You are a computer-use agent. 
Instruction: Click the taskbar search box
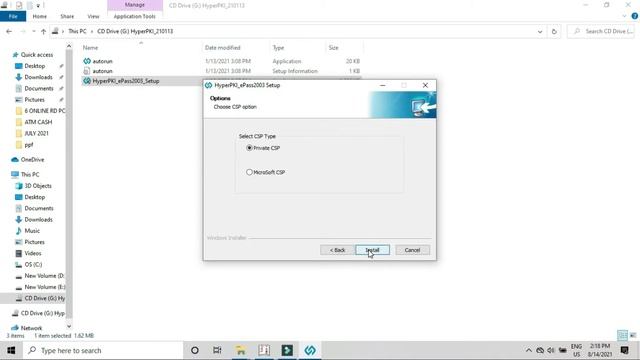(x=103, y=350)
